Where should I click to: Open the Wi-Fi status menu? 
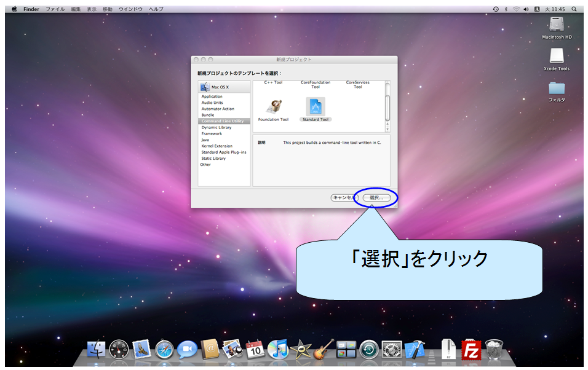click(x=517, y=9)
